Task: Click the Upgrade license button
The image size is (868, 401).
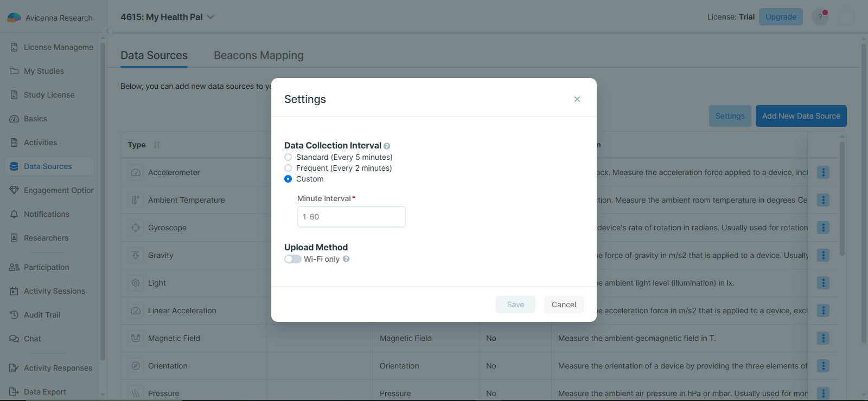Action: pos(781,17)
